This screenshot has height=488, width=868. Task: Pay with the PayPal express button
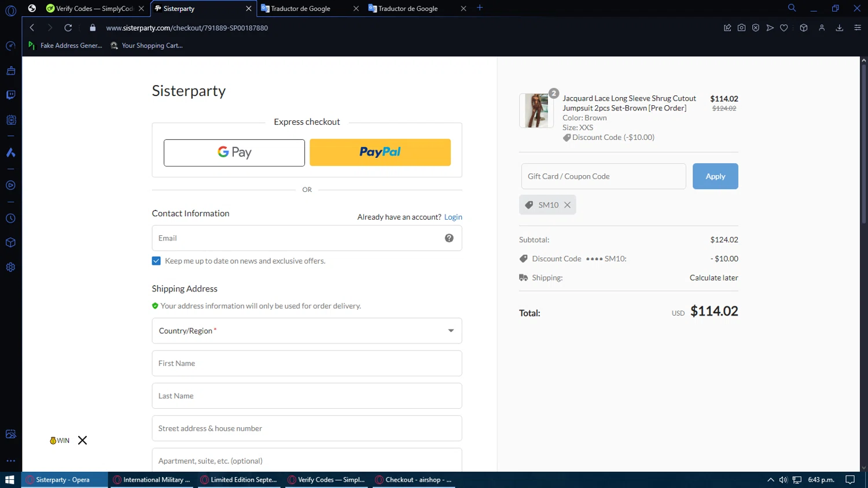coord(380,152)
